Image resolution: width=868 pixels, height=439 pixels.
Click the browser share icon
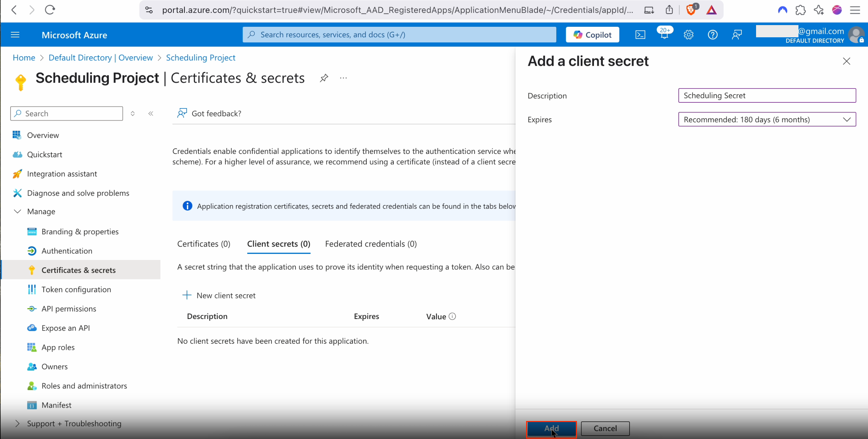[669, 10]
